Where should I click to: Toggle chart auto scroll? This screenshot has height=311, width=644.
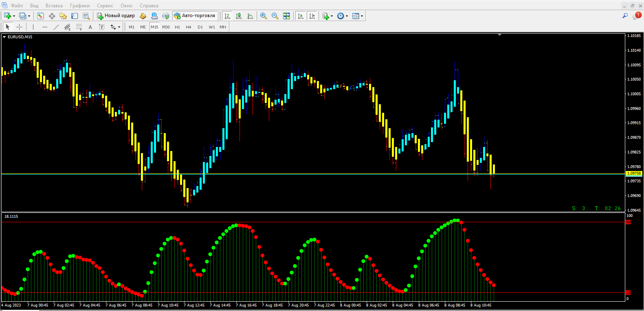pos(301,16)
